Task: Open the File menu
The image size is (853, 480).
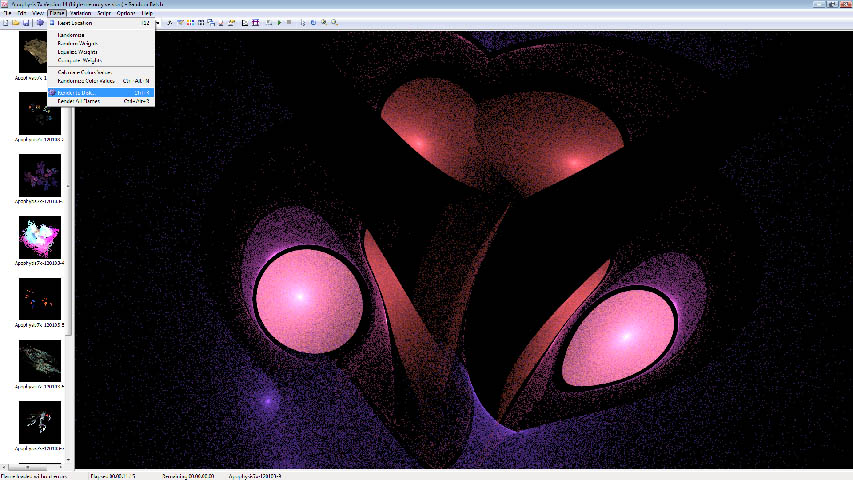Action: (8, 13)
